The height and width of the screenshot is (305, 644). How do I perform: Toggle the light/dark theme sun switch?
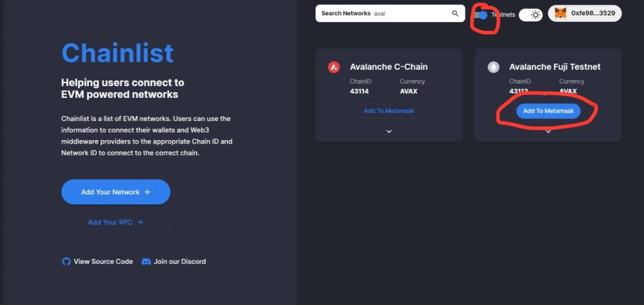(531, 15)
